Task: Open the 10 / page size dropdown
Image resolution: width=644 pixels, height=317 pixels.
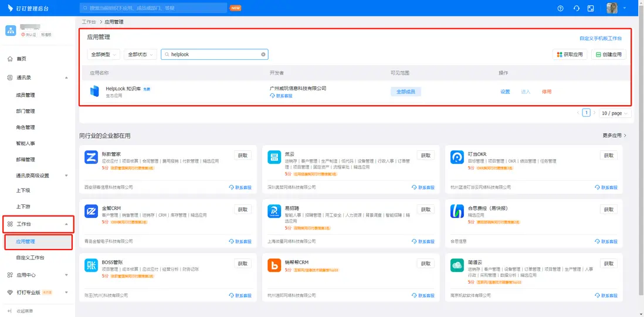Action: (x=615, y=113)
